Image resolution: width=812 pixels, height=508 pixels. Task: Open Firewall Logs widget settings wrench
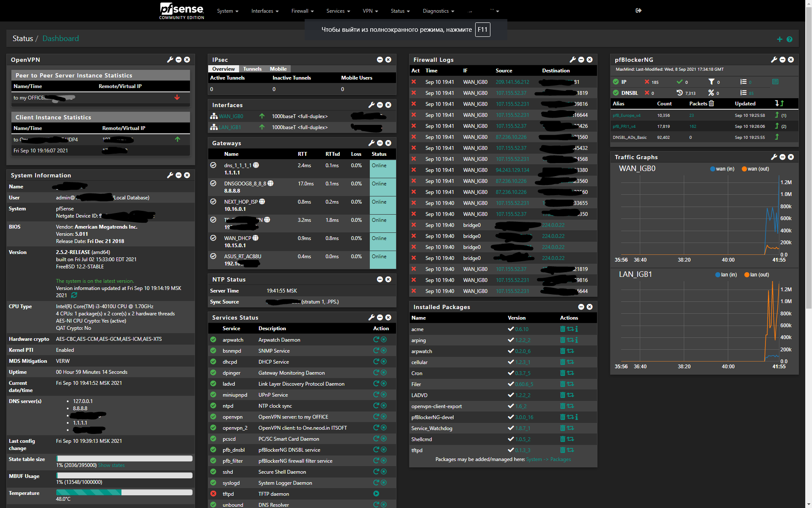point(573,60)
